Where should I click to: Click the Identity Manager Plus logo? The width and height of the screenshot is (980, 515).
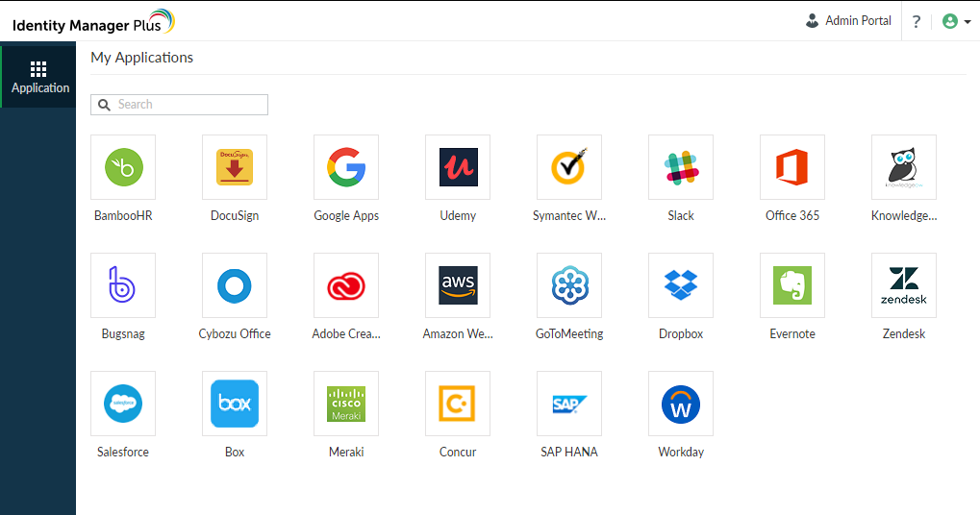point(93,22)
